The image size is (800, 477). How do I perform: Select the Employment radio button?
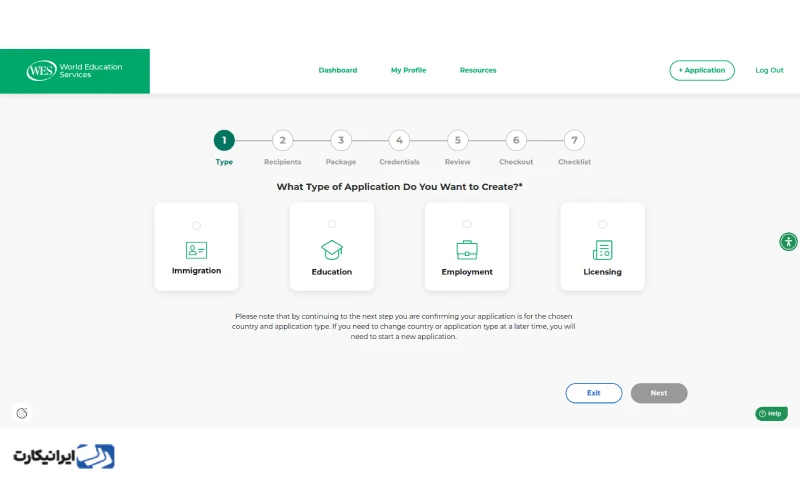point(467,224)
